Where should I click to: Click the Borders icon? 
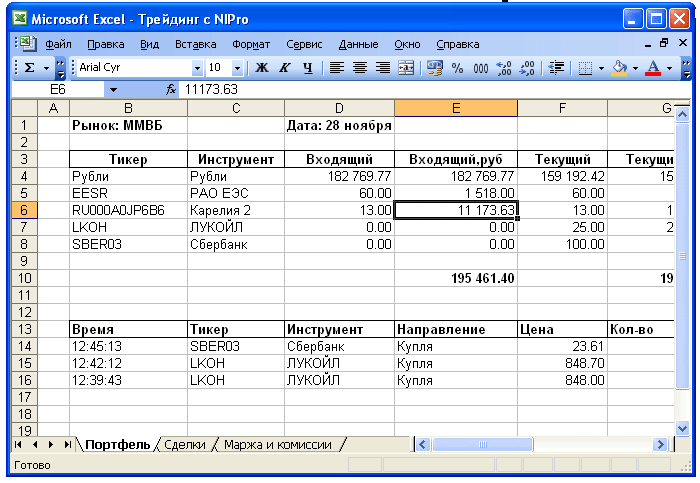585,68
